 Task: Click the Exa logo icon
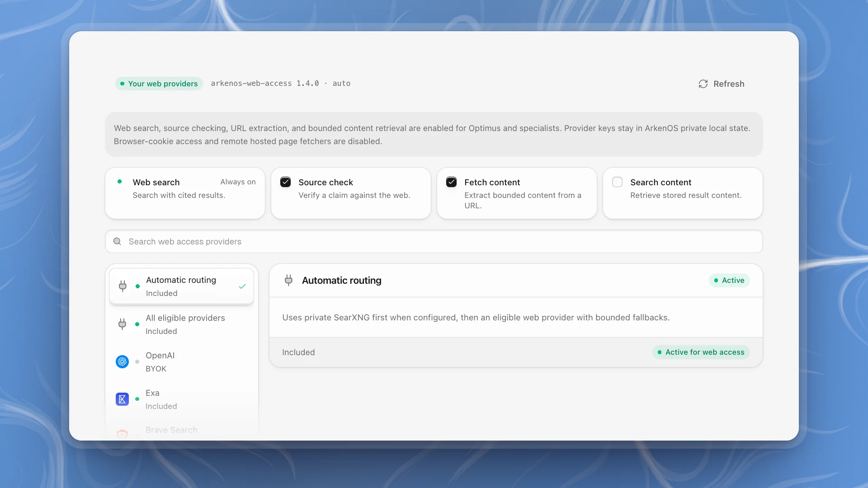122,399
